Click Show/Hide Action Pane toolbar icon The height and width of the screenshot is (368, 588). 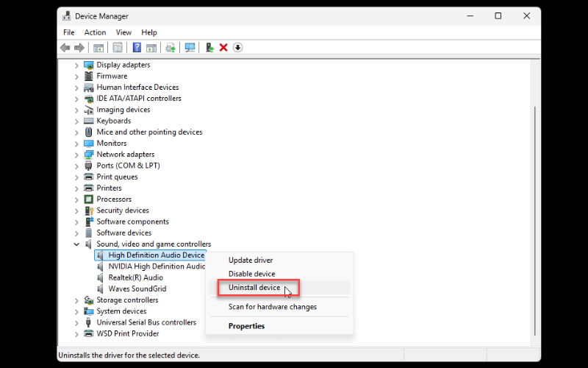[151, 48]
